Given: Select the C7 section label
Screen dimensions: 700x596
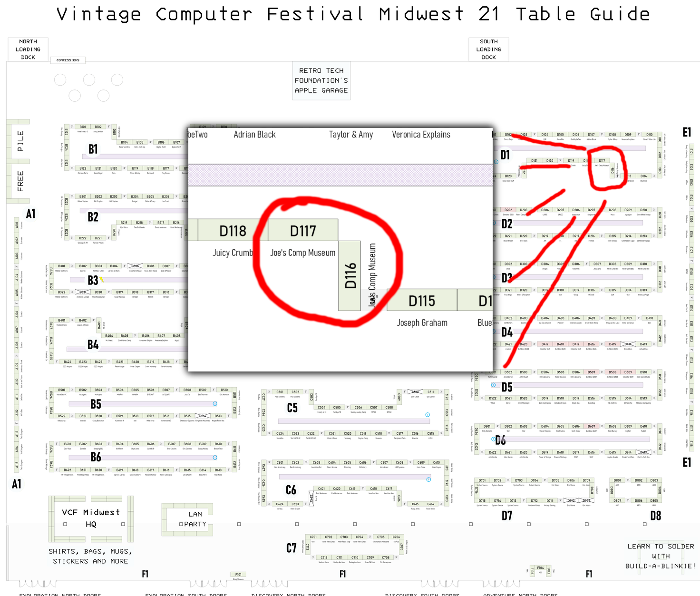Looking at the screenshot, I should (x=292, y=548).
